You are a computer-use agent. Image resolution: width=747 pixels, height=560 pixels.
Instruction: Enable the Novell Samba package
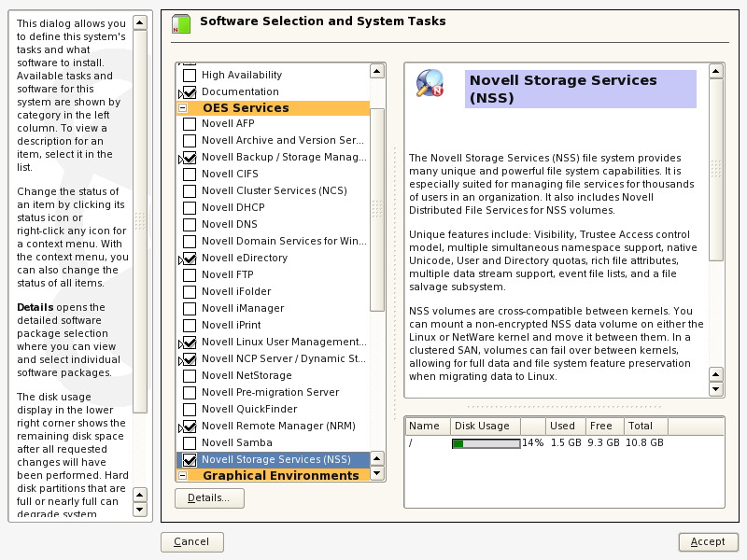point(190,442)
